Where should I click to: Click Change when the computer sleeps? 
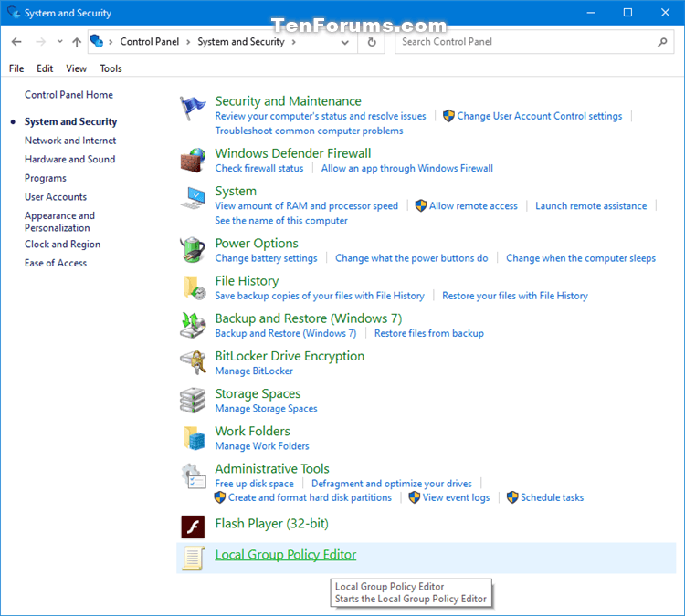pos(581,258)
